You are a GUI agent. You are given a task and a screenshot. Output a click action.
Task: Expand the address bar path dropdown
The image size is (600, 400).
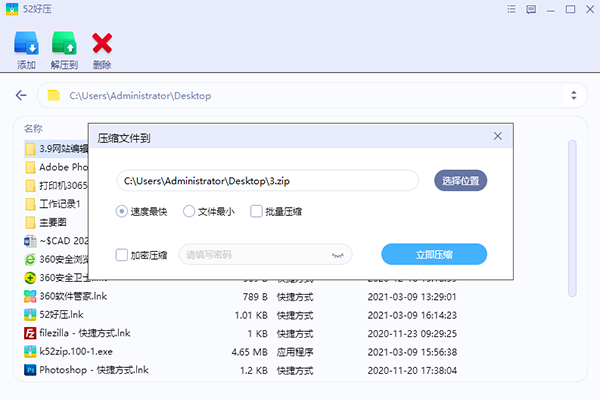coord(574,95)
